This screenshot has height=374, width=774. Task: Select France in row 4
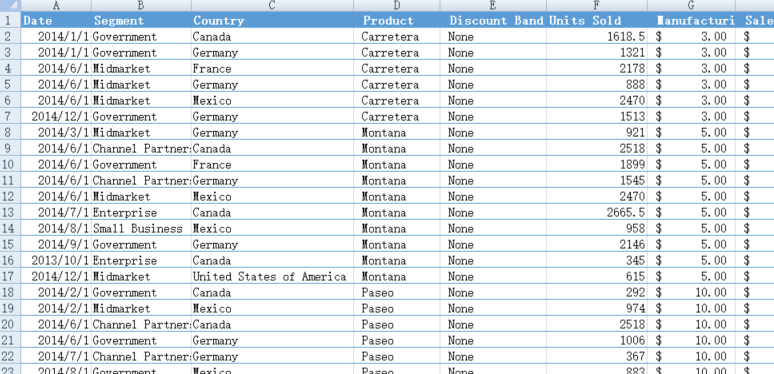click(x=272, y=69)
